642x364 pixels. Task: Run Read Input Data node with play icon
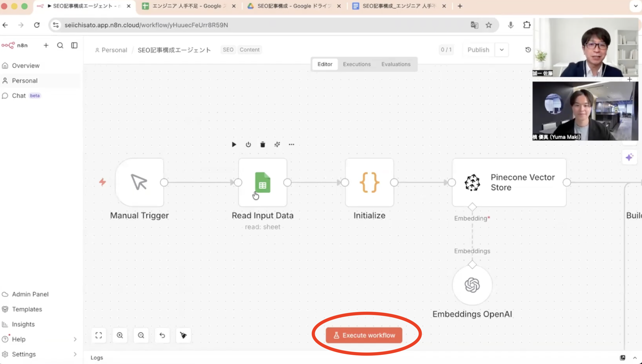point(234,145)
